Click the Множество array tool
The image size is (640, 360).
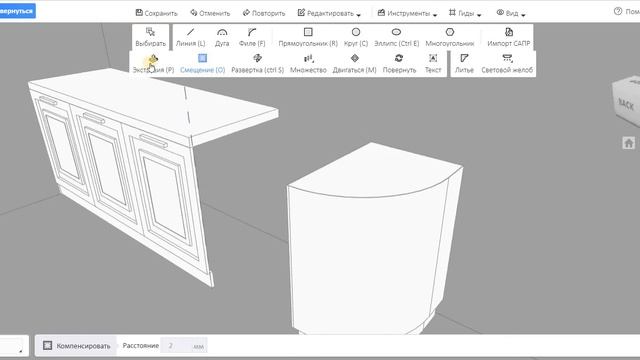point(308,64)
